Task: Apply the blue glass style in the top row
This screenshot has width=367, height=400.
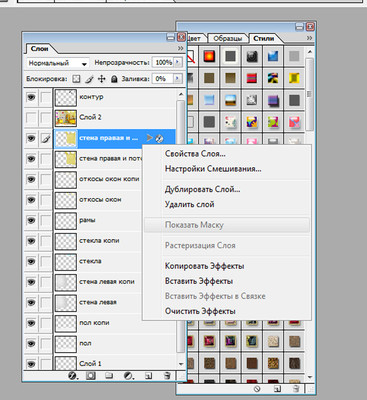Action: click(273, 56)
